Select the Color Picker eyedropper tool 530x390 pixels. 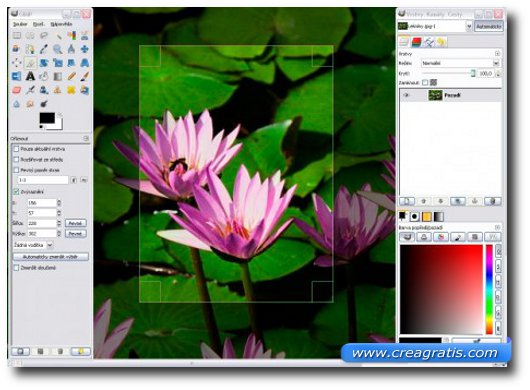44,49
